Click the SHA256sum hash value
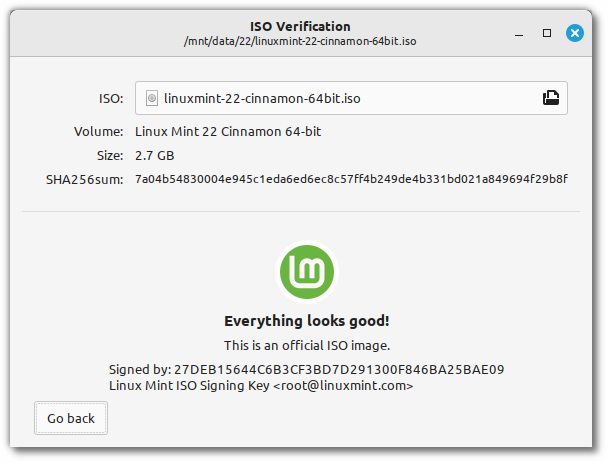Viewport: 608px width, 463px height. (x=351, y=179)
